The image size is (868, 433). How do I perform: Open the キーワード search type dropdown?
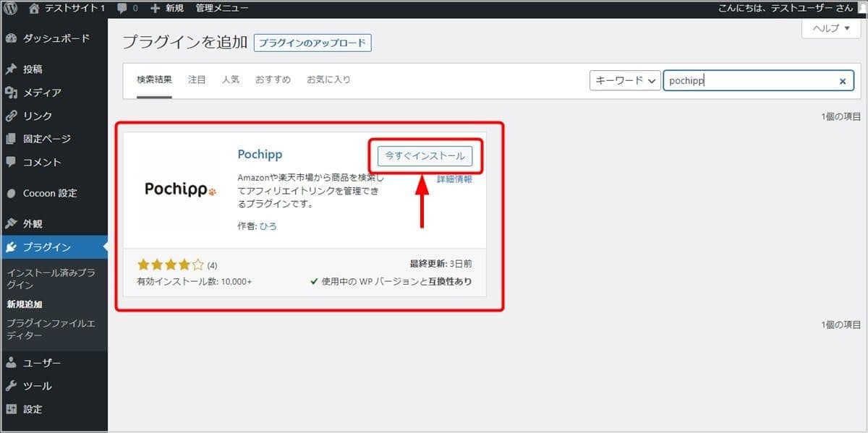pos(625,81)
